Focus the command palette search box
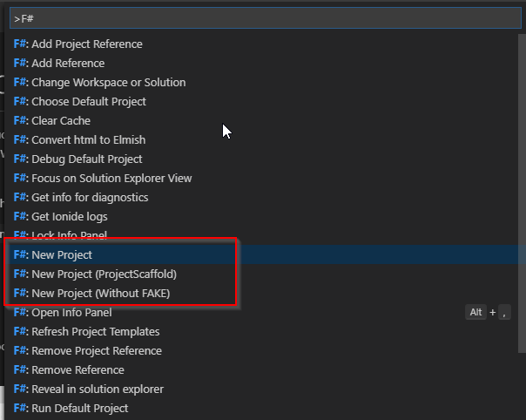The height and width of the screenshot is (420, 526). coord(266,18)
